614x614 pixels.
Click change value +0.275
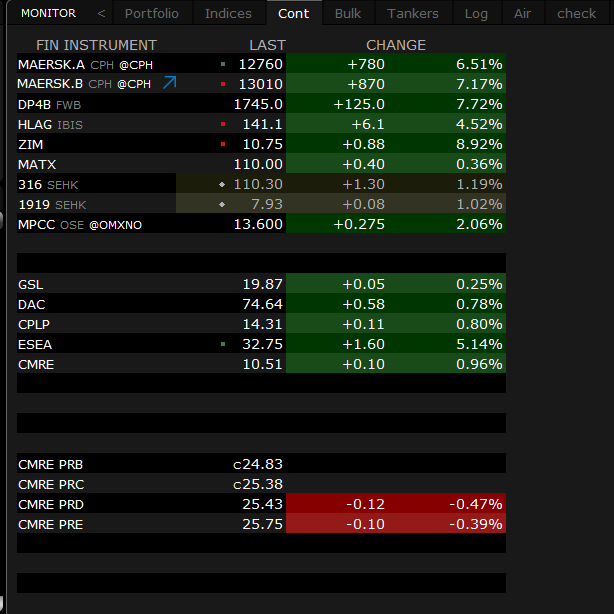coord(359,224)
